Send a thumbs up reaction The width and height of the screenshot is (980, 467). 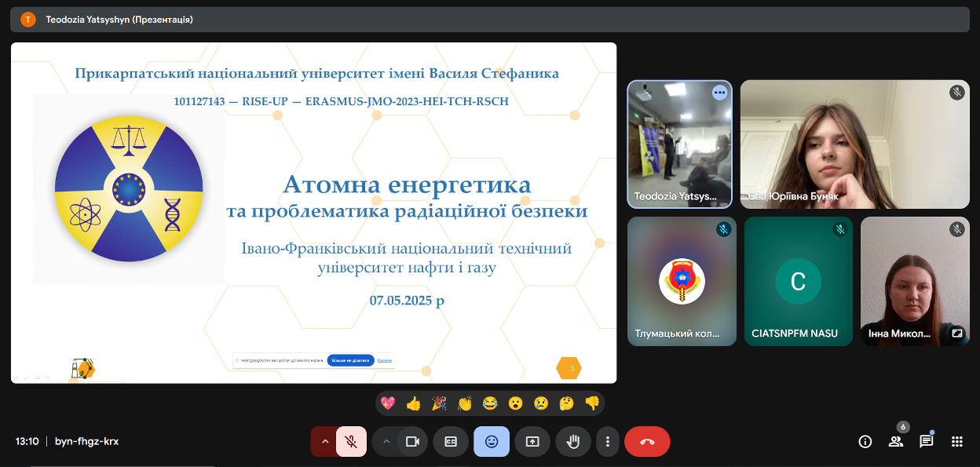click(x=413, y=403)
